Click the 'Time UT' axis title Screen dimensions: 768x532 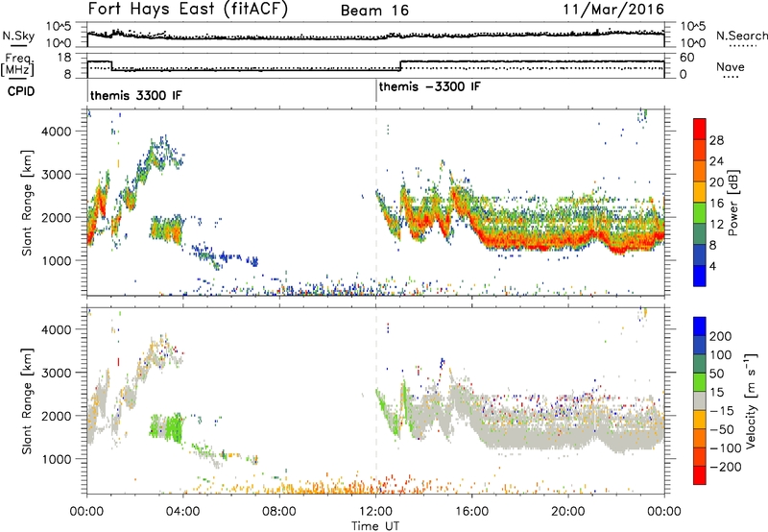point(375,526)
